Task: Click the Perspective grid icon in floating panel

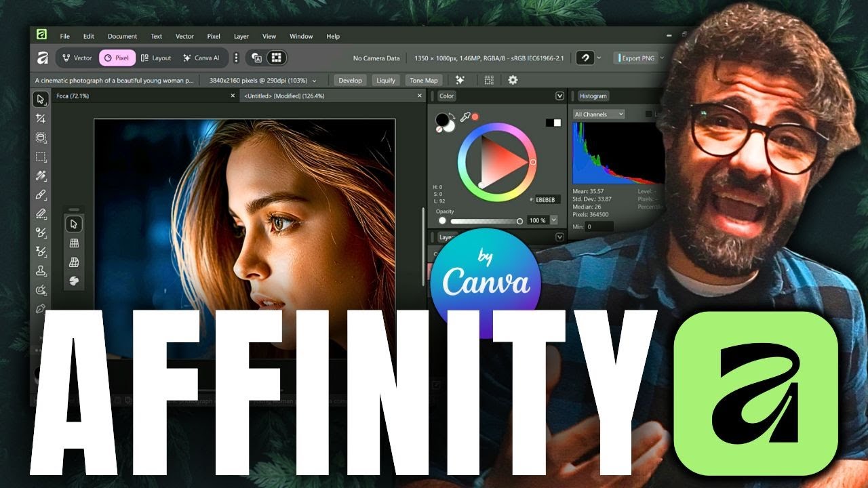Action: (x=75, y=262)
